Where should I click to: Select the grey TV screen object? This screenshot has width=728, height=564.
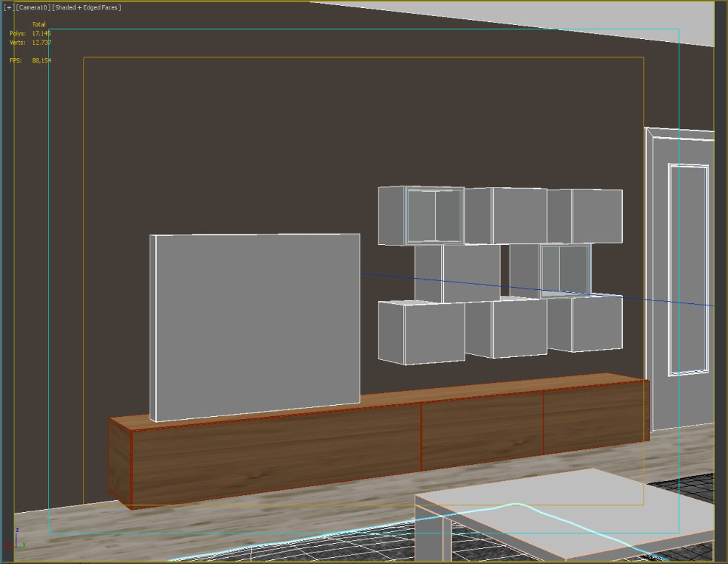pyautogui.click(x=255, y=326)
